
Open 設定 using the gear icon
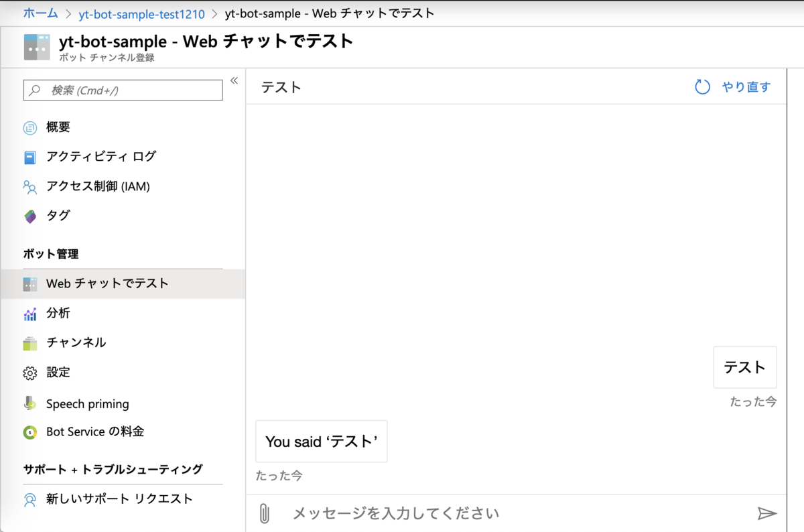[x=29, y=372]
